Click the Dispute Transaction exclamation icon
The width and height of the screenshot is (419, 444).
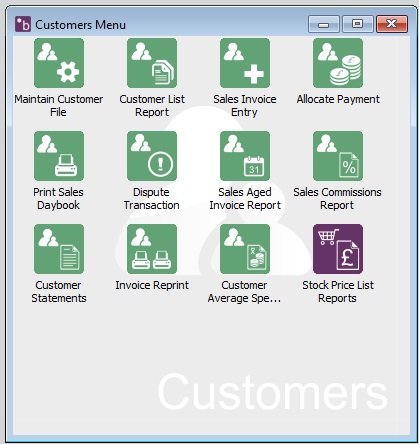click(152, 156)
